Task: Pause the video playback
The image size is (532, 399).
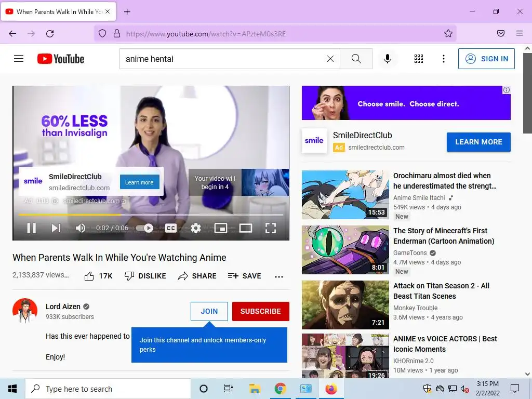Action: (x=32, y=228)
